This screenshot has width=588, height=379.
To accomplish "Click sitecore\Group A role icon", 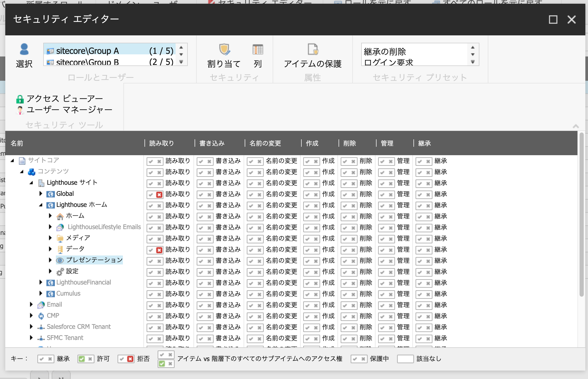I will [x=50, y=51].
